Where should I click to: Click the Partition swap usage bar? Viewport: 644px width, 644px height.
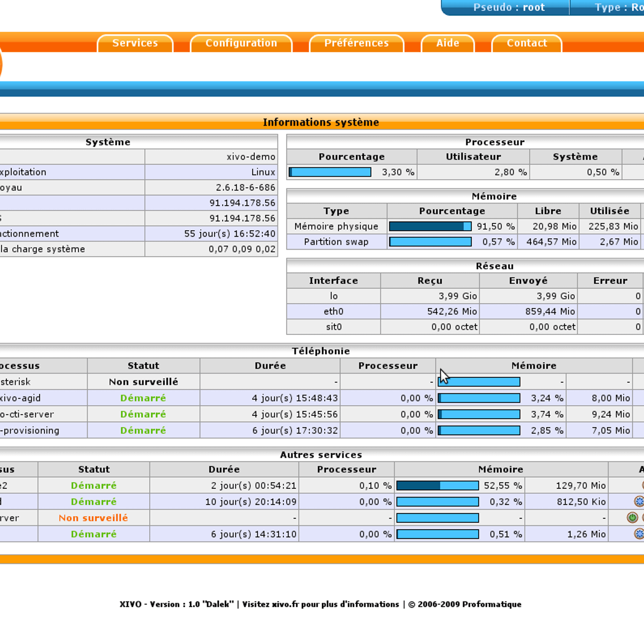click(430, 242)
